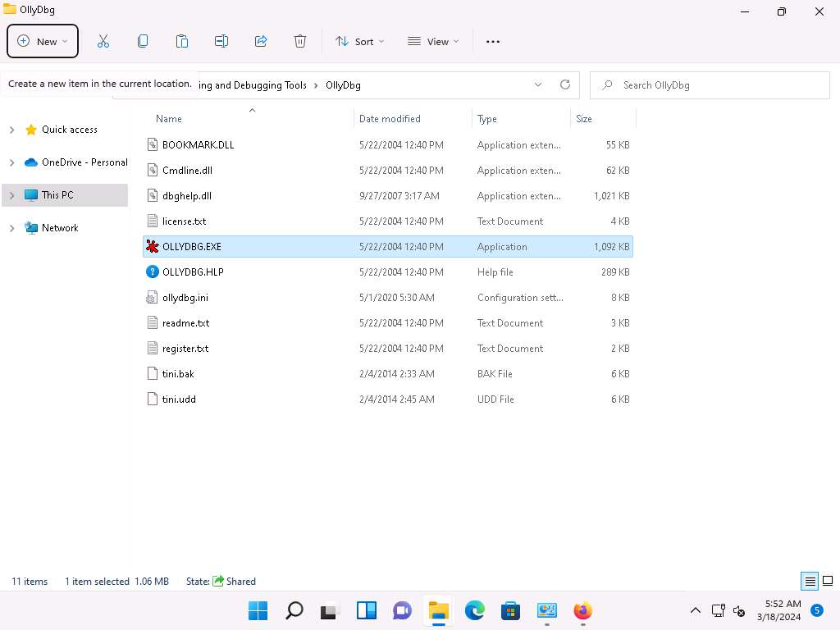840x630 pixels.
Task: Open the View dropdown menu
Action: click(433, 41)
